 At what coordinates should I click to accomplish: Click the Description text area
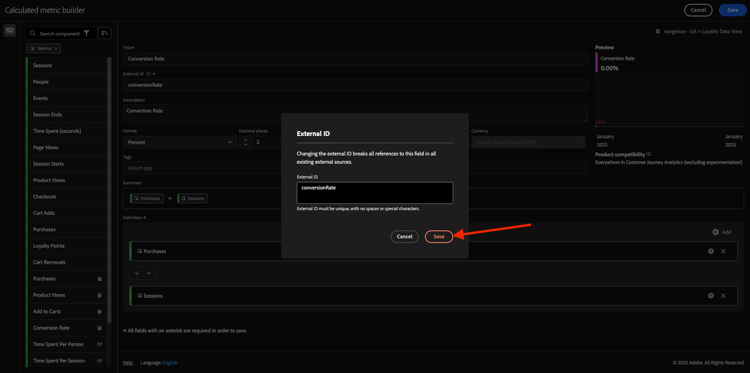[355, 114]
